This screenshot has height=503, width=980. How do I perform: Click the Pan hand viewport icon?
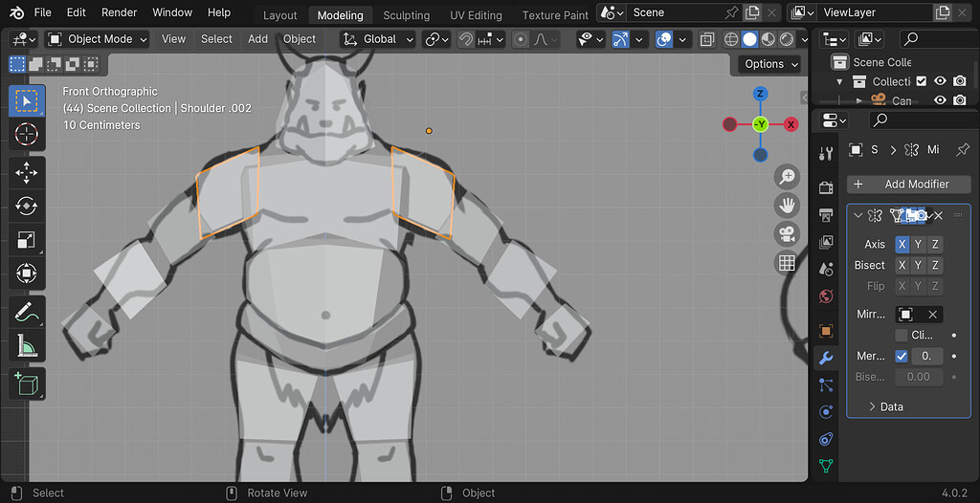[787, 206]
